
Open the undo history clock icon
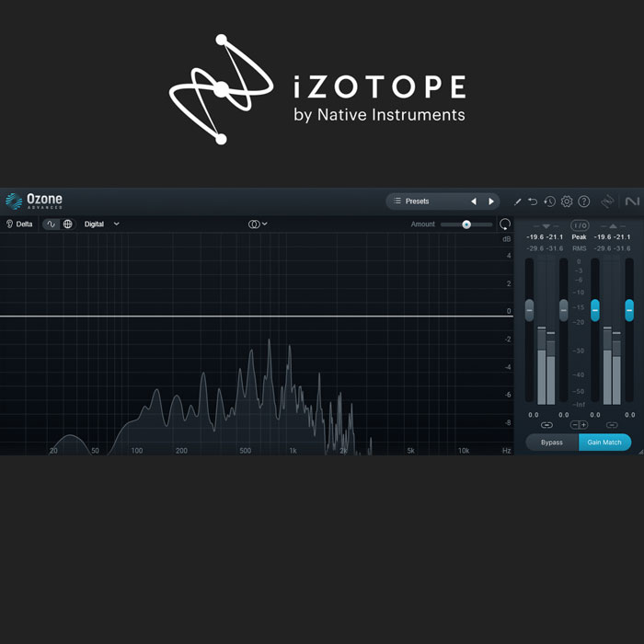click(x=549, y=201)
